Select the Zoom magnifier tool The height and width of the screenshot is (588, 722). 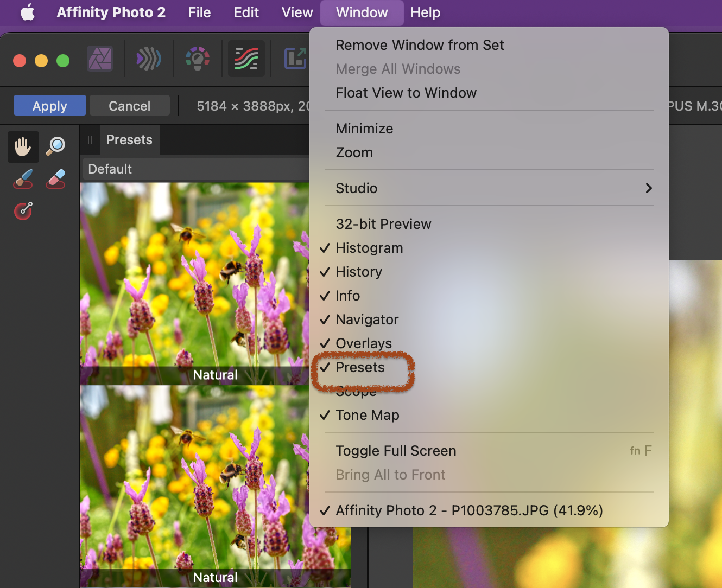click(x=55, y=146)
